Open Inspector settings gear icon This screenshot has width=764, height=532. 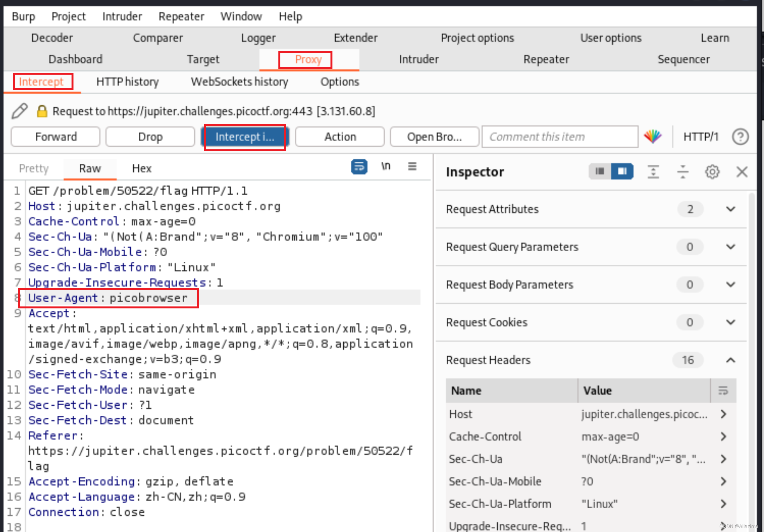[x=712, y=171]
